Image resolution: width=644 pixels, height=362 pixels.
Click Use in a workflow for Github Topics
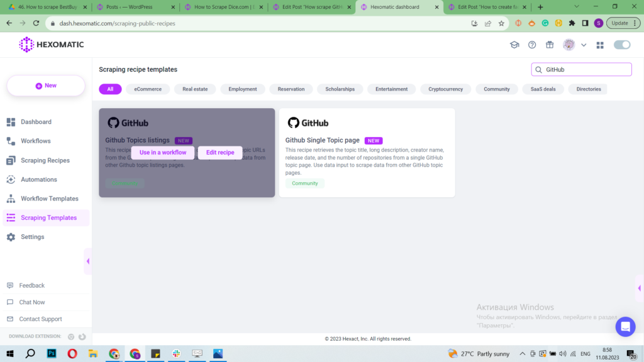click(x=162, y=152)
